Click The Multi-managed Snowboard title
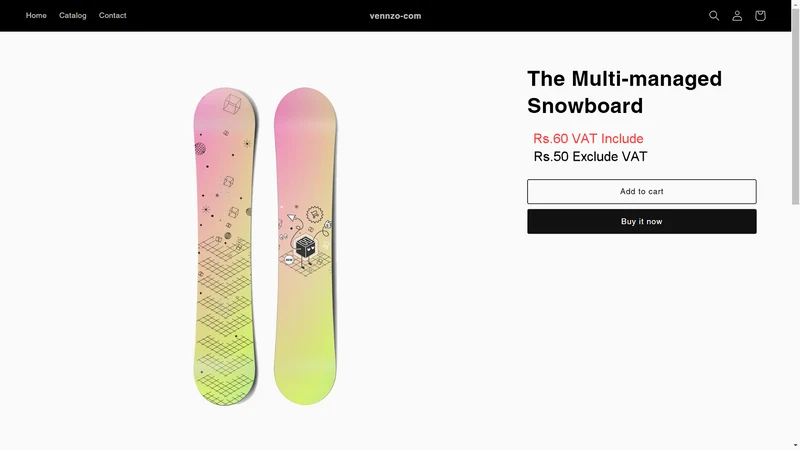Image resolution: width=800 pixels, height=450 pixels. 624,92
